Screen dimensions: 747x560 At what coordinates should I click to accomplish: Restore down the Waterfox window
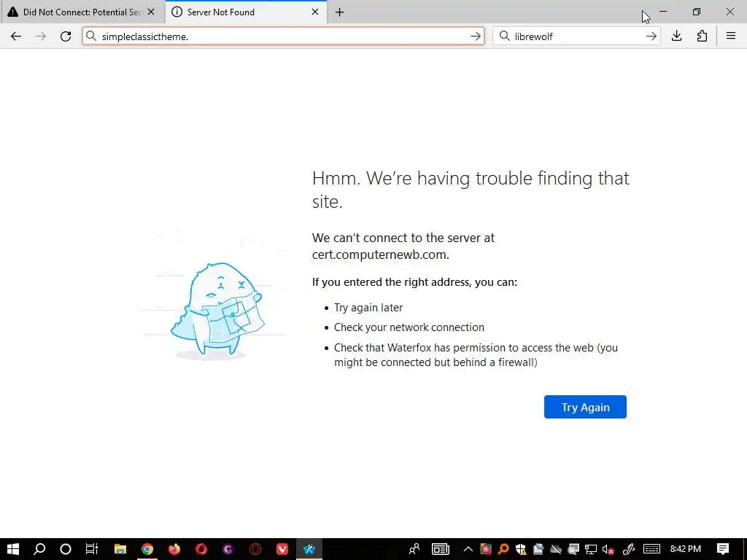coord(697,12)
